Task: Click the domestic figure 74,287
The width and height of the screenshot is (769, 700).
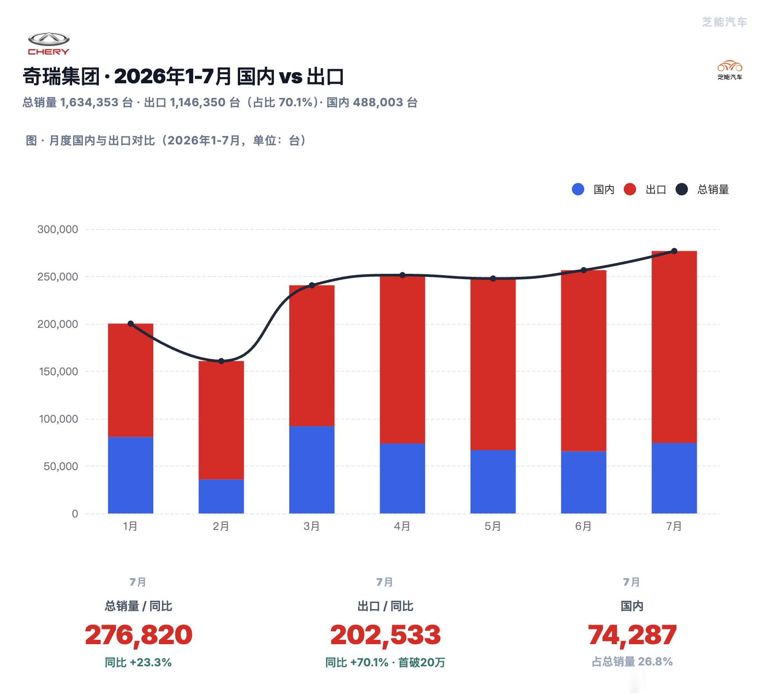Action: coord(632,635)
